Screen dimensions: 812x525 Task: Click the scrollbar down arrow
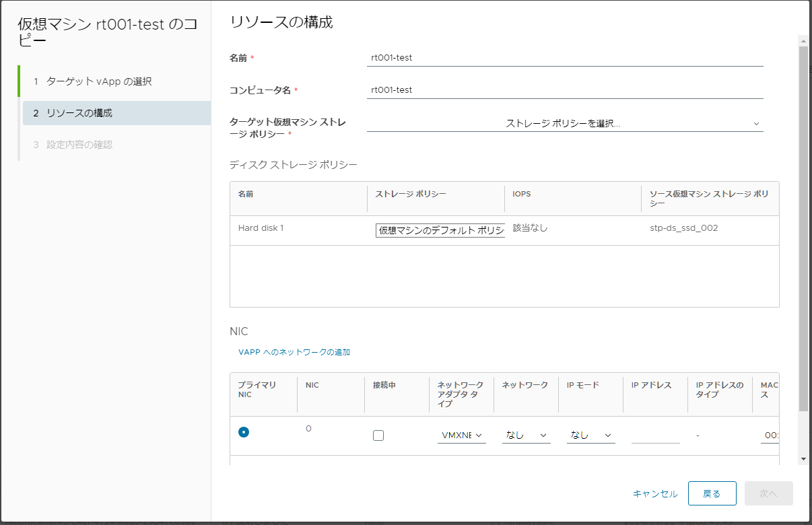(803, 458)
